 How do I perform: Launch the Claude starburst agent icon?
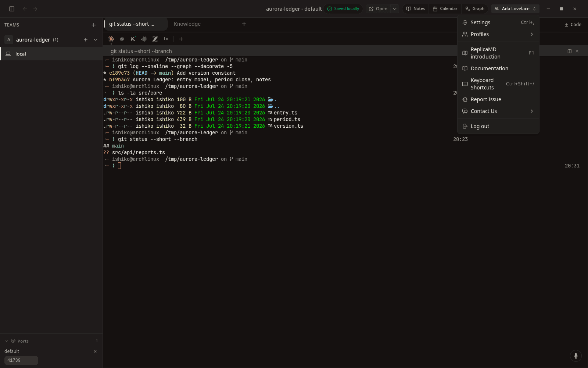111,39
